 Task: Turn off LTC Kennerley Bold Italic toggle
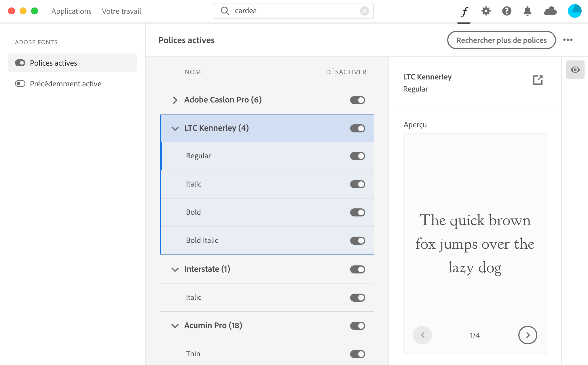tap(357, 241)
